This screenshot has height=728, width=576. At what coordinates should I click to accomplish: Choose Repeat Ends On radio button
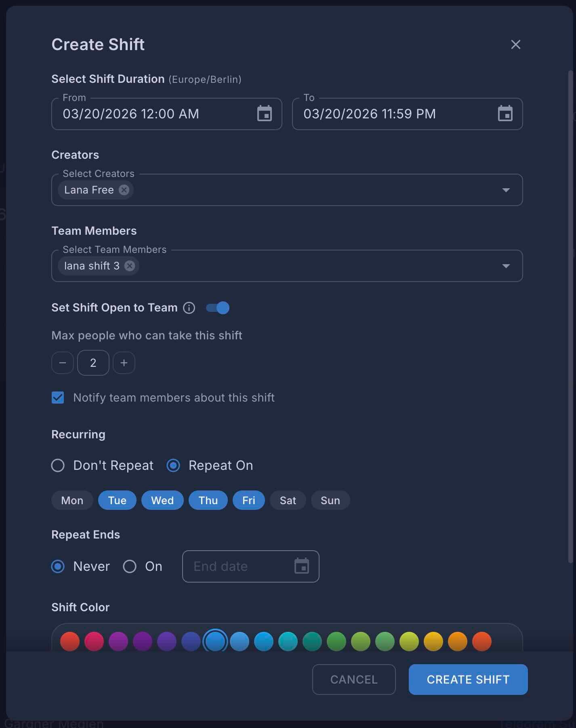(x=130, y=566)
